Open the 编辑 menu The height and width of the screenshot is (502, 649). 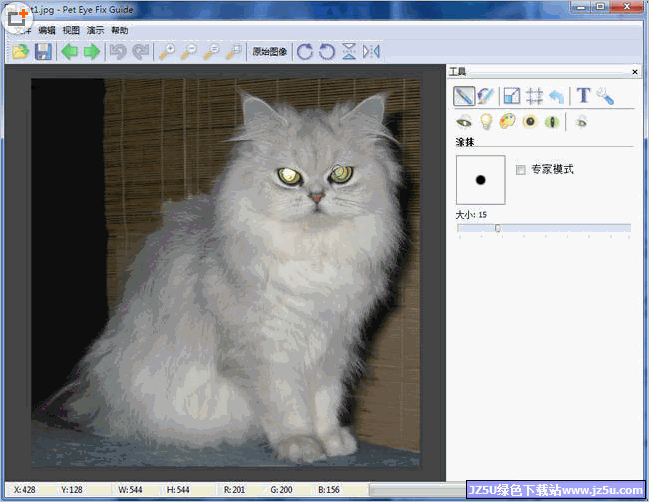point(47,30)
